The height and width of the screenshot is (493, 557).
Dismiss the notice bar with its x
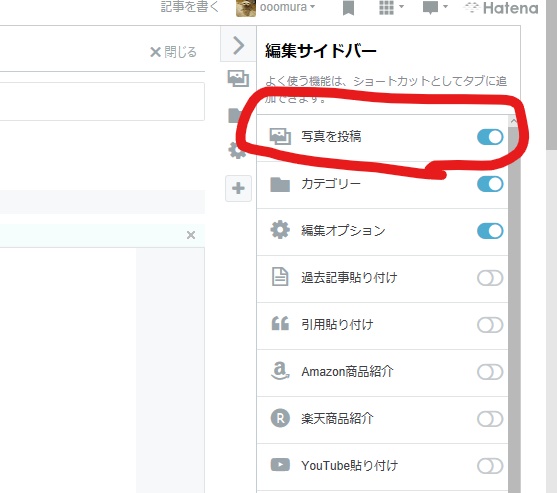[x=191, y=235]
